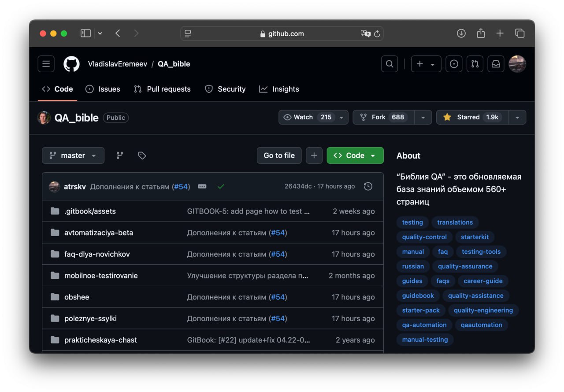564x392 pixels.
Task: Open the GitHub hamburger navigation menu
Action: [x=46, y=64]
